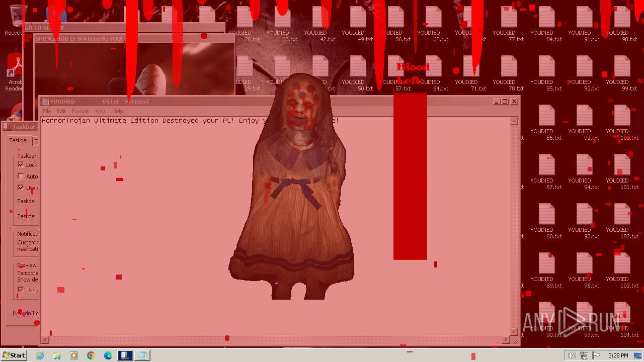Open Notepad's Help menu

pyautogui.click(x=117, y=111)
